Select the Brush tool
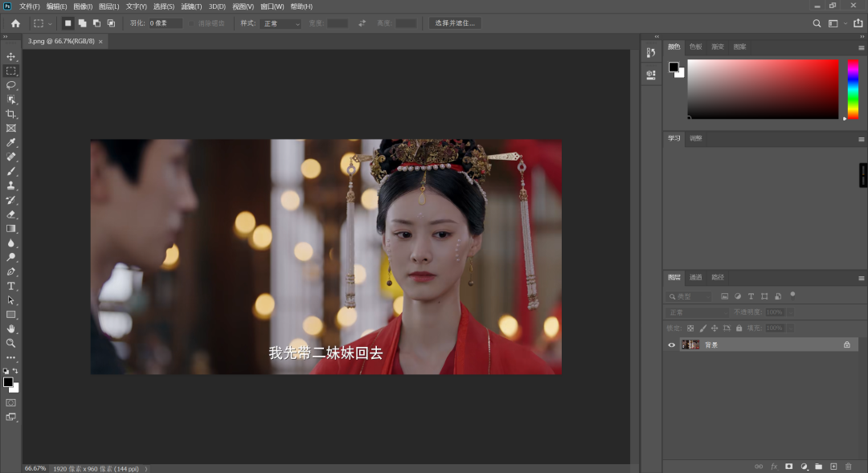Screen dimensions: 868x473 pos(10,172)
